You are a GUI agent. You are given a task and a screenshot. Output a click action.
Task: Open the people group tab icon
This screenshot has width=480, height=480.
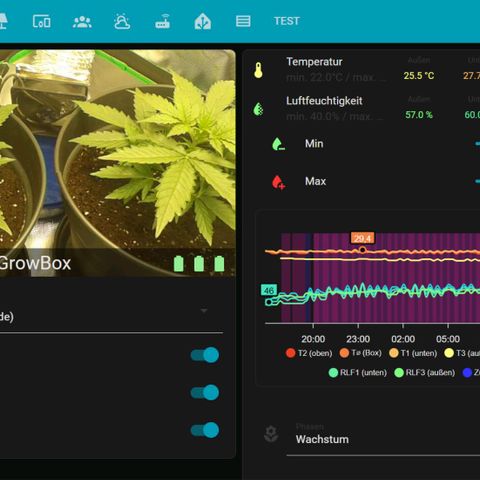[x=82, y=22]
